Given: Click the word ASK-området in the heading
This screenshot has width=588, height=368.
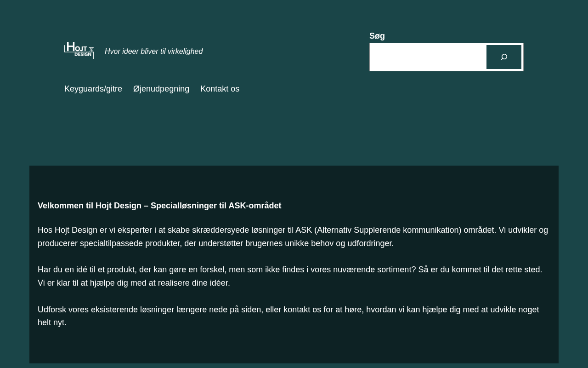Looking at the screenshot, I should tap(255, 206).
